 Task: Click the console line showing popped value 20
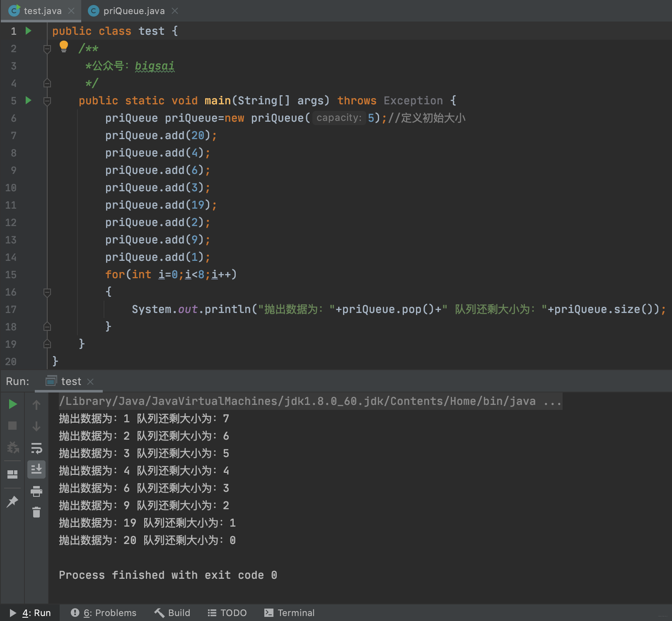pyautogui.click(x=147, y=540)
